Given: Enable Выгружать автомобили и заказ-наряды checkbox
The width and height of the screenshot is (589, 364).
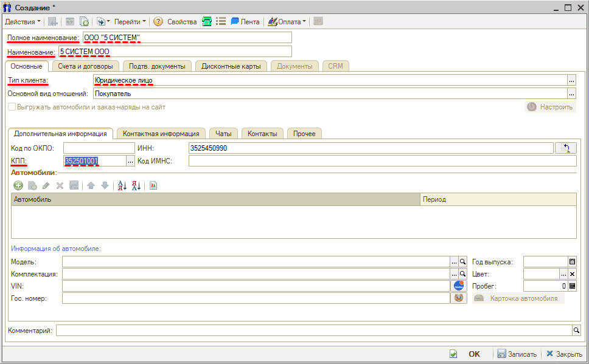Looking at the screenshot, I should (x=12, y=107).
